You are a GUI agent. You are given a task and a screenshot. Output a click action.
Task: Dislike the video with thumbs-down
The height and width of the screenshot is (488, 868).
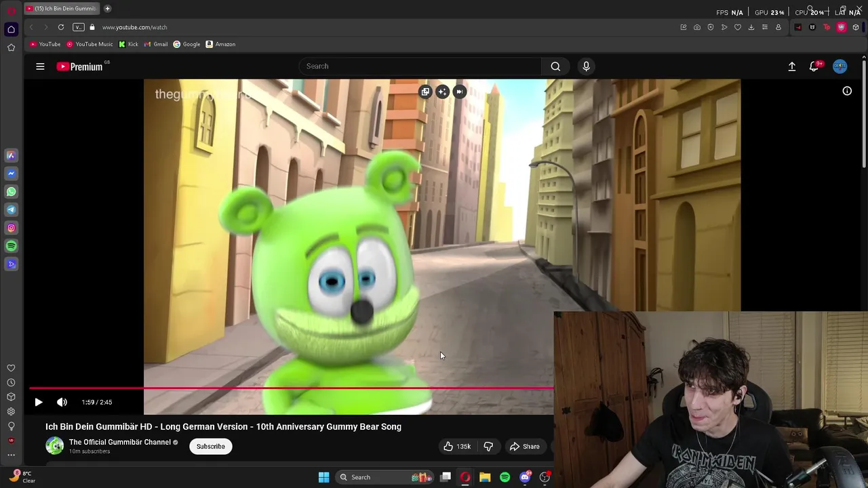point(488,446)
